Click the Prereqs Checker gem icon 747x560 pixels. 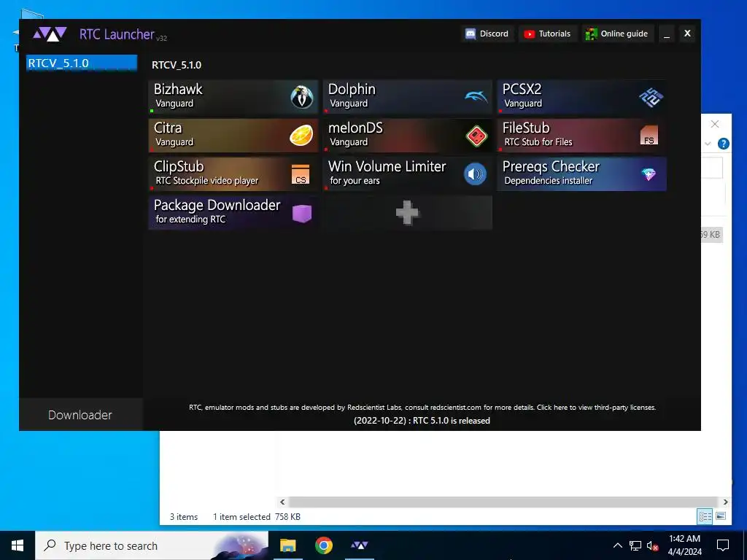tap(649, 174)
